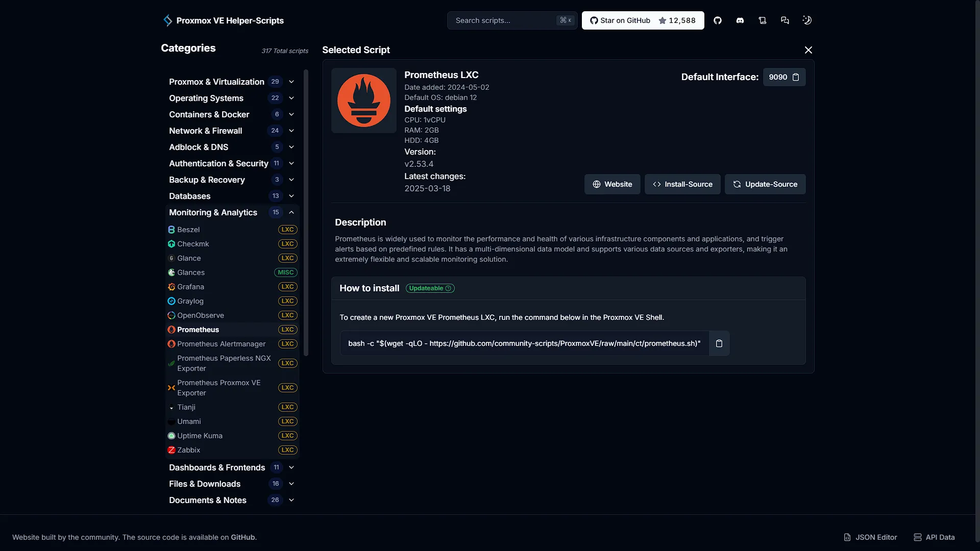Open the Discord server icon

740,20
